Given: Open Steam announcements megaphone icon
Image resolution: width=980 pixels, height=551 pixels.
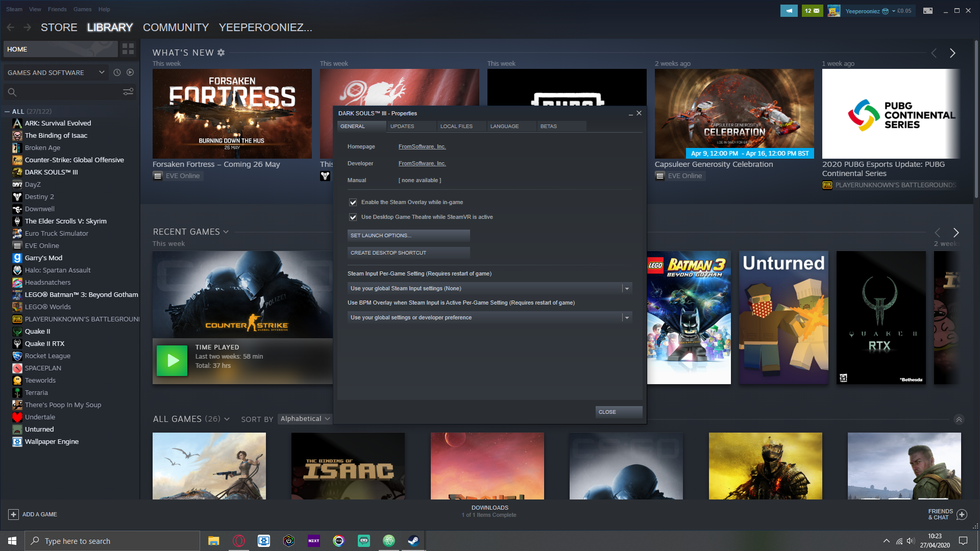Looking at the screenshot, I should [789, 11].
